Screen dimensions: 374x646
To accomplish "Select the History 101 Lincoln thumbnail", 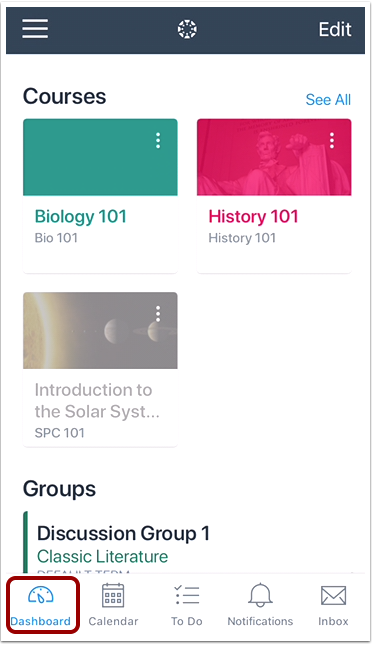I will tap(274, 157).
